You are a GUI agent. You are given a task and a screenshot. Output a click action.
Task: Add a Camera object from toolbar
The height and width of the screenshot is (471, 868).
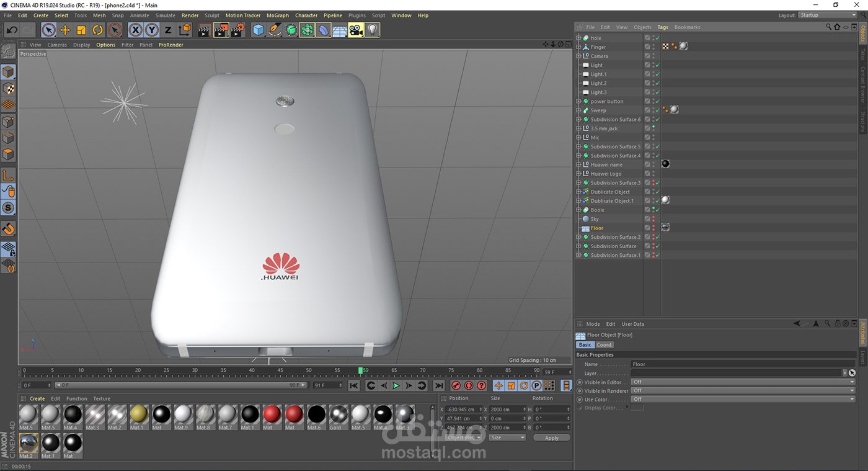(x=356, y=30)
